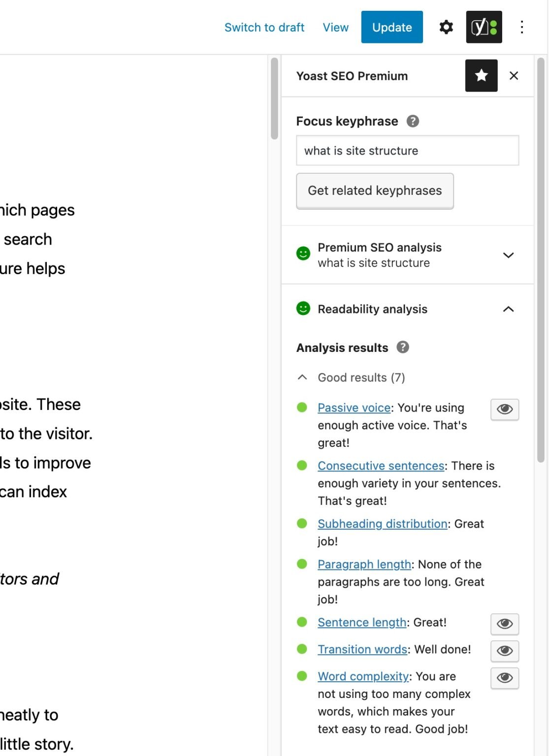Expand the Premium SEO analysis section

pyautogui.click(x=508, y=255)
